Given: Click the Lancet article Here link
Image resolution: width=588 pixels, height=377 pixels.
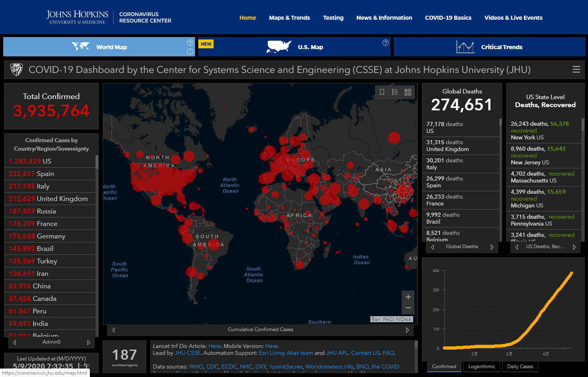Looking at the screenshot, I should (214, 346).
